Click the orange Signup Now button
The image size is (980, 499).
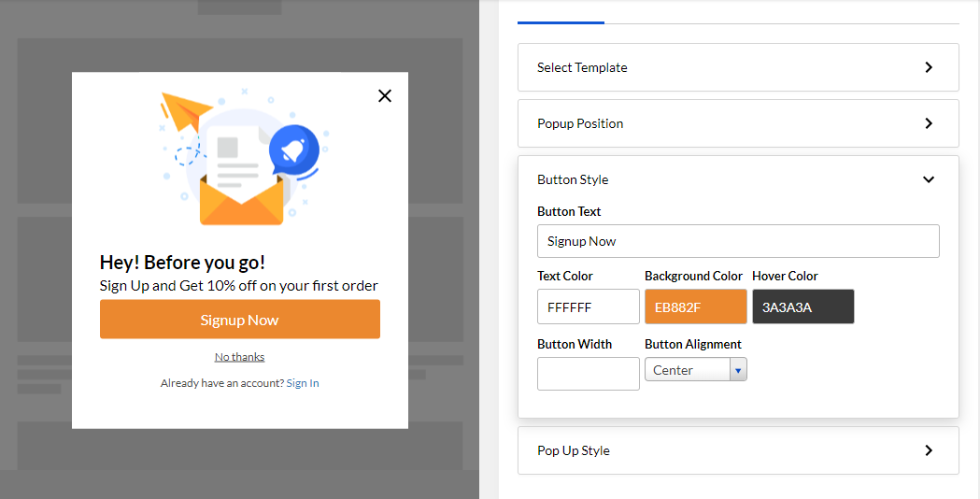240,320
